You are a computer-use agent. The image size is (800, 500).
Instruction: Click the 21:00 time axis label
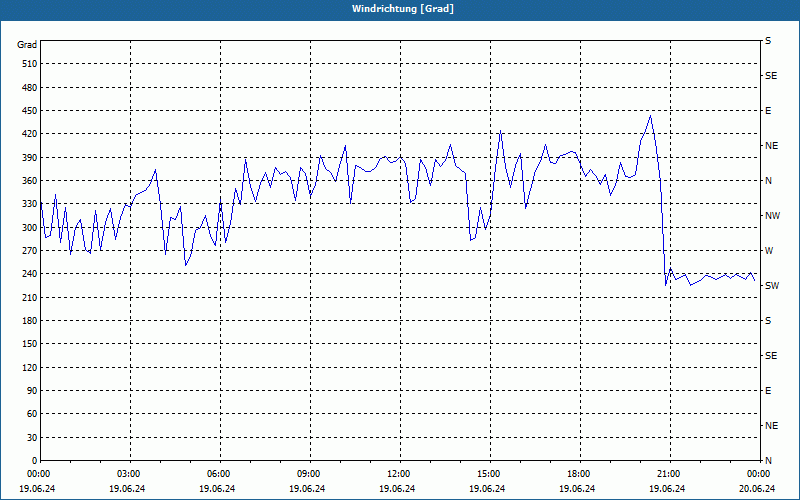point(670,474)
